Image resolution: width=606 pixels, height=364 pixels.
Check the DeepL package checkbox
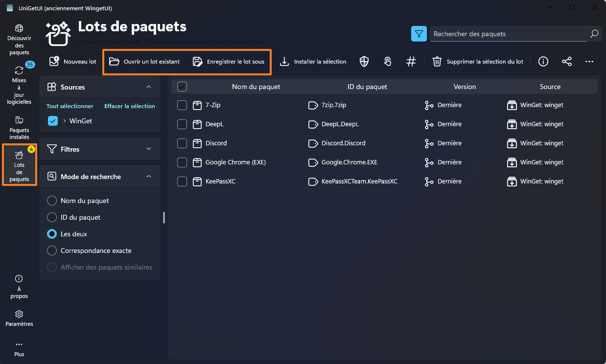182,124
